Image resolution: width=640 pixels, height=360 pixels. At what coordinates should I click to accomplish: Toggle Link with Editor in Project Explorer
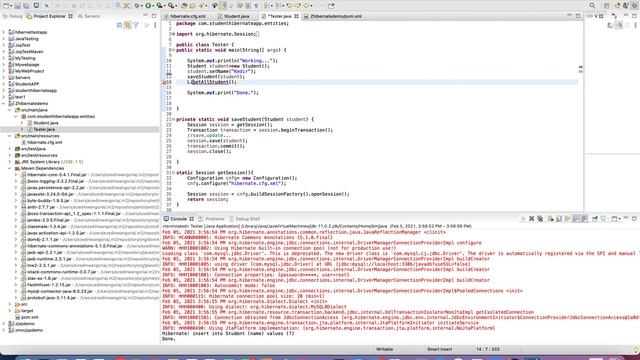tap(128, 25)
